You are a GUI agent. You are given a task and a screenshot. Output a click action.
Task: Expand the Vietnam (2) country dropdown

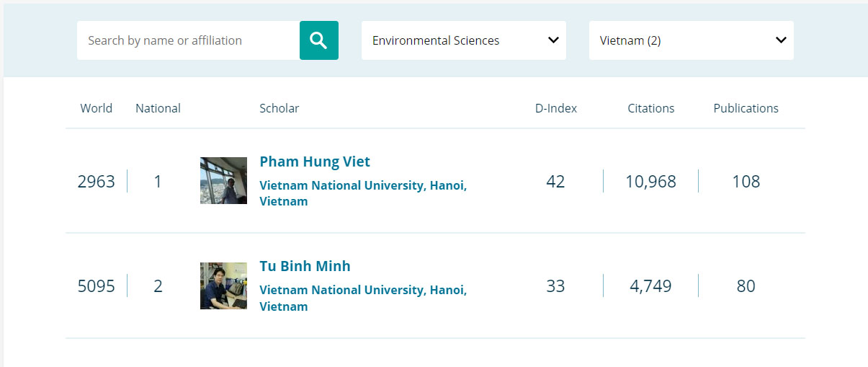click(x=691, y=40)
